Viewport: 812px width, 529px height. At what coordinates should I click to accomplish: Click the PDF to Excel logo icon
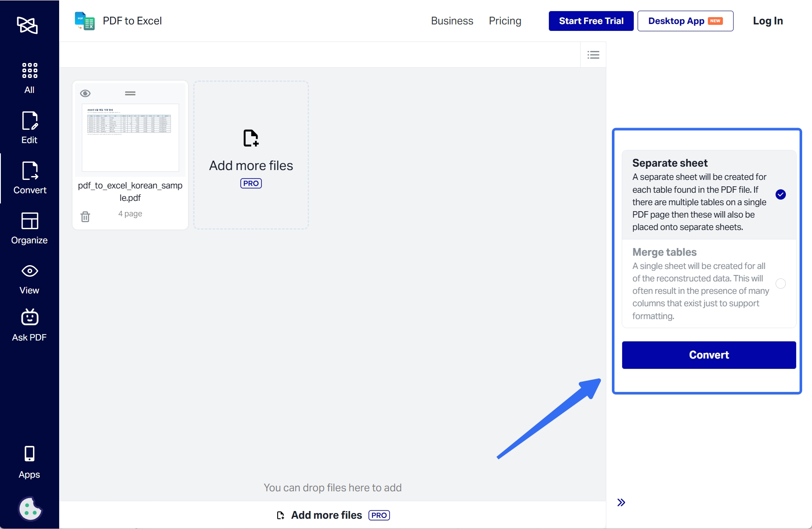tap(85, 21)
